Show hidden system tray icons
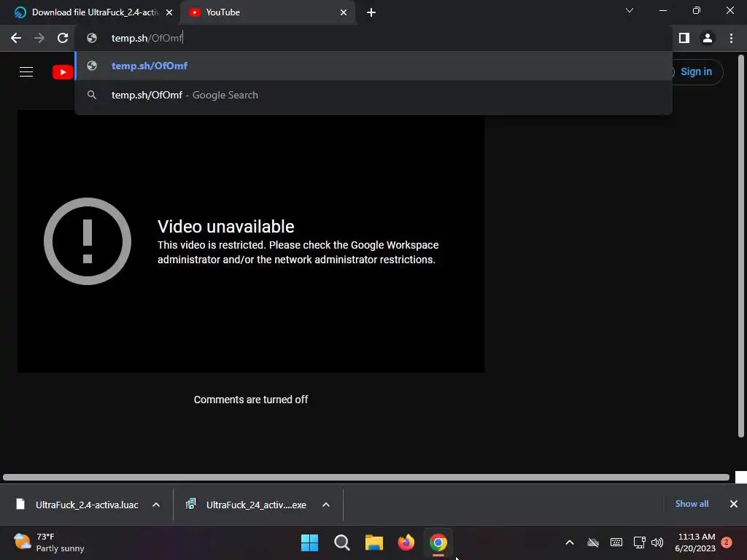747x560 pixels. tap(569, 542)
